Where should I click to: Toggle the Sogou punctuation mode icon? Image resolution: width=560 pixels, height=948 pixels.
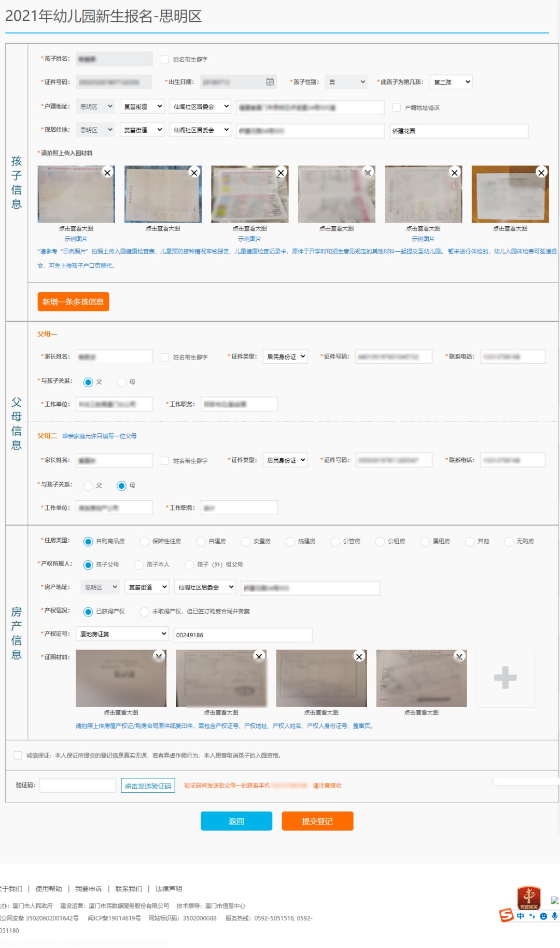tap(532, 916)
